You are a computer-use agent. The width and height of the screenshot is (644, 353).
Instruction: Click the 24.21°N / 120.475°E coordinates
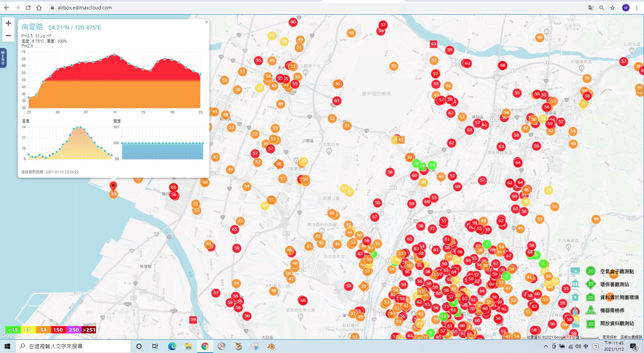75,28
